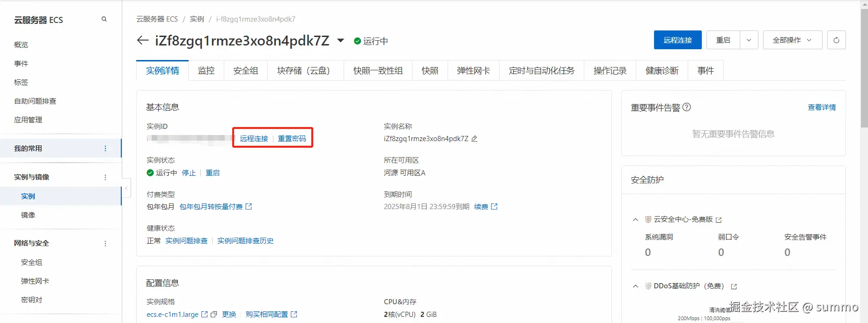Open the 健康诊断 tab

[662, 70]
